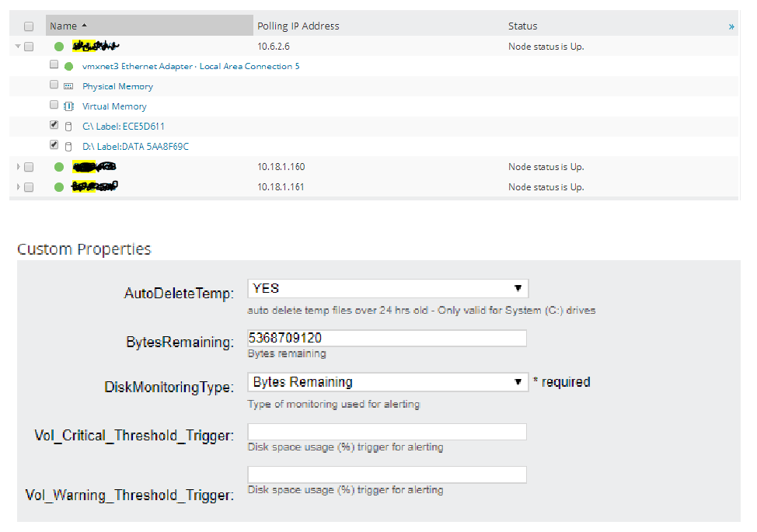This screenshot has width=757, height=532.
Task: Expand the node row 10.18.1.161
Action: pyautogui.click(x=19, y=187)
